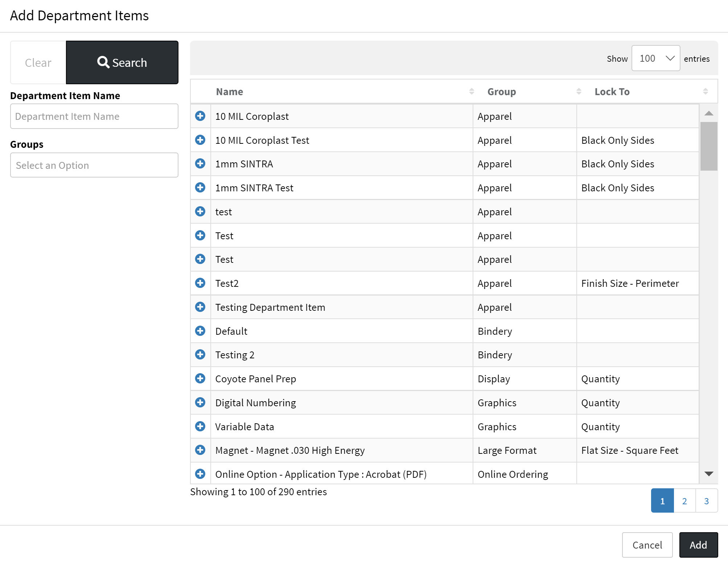Click the scrollbar down arrow
This screenshot has height=562, width=728.
709,474
